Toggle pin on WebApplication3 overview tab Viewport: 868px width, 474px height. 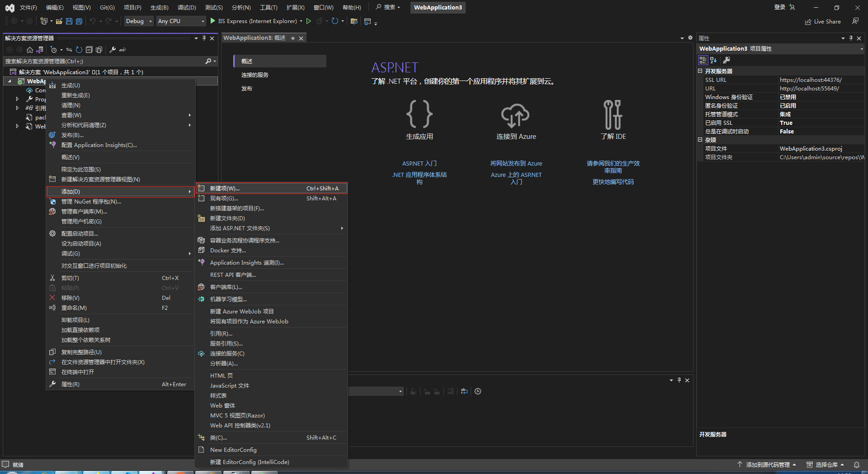[292, 38]
